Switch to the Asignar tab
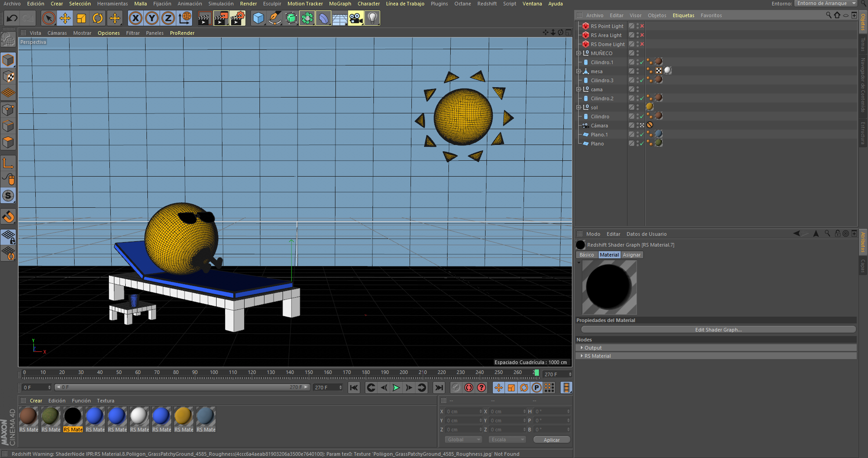The width and height of the screenshot is (868, 458). 632,255
